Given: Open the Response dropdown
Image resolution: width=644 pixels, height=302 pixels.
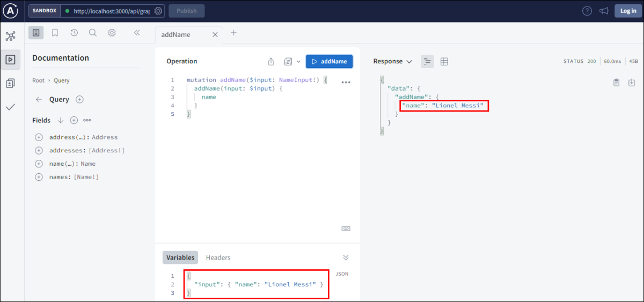Looking at the screenshot, I should 393,61.
